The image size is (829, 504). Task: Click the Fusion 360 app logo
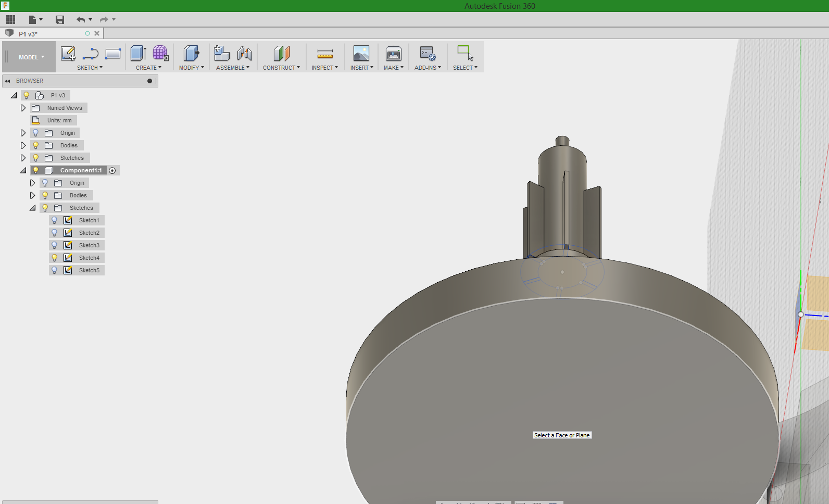[x=5, y=6]
